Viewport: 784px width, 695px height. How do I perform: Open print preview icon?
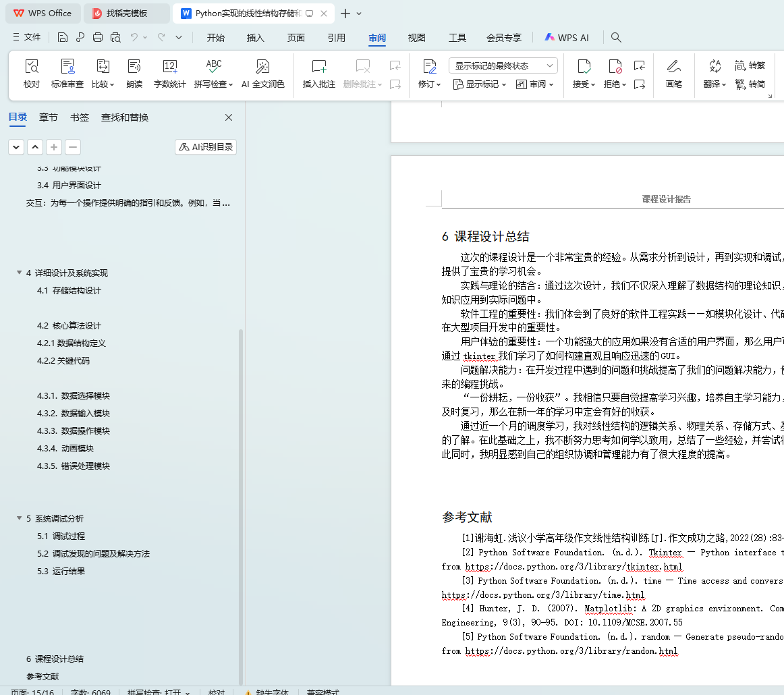tap(115, 38)
